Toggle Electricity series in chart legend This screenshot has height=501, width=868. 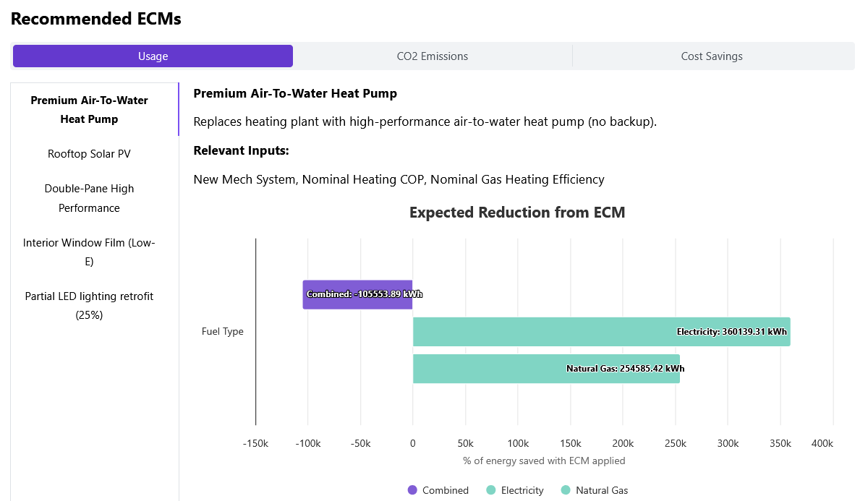pos(522,490)
